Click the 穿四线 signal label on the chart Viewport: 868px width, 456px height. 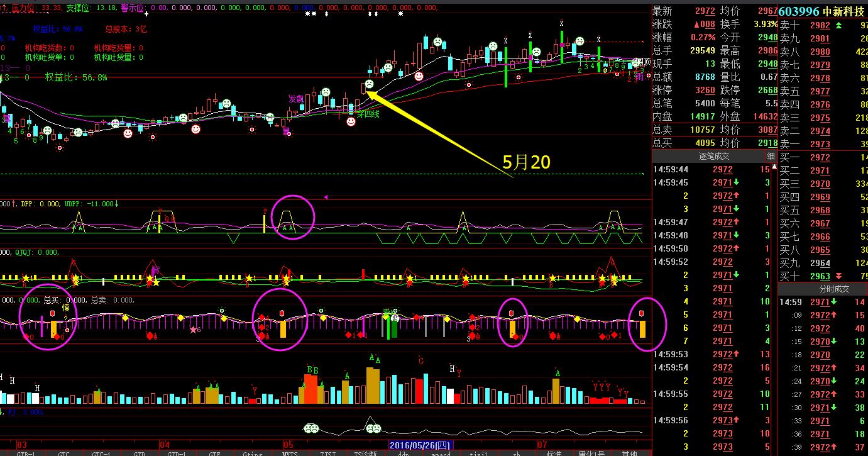point(368,114)
